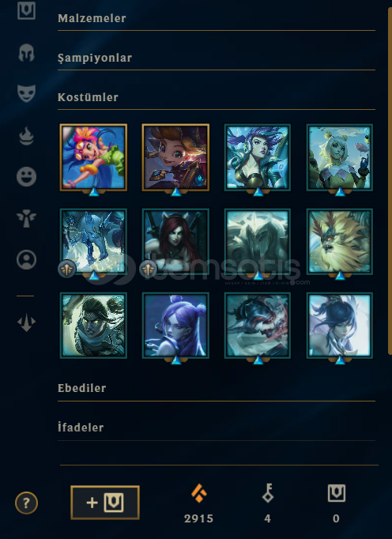392x539 pixels.
Task: Expand the Ebediler section
Action: tap(217, 388)
